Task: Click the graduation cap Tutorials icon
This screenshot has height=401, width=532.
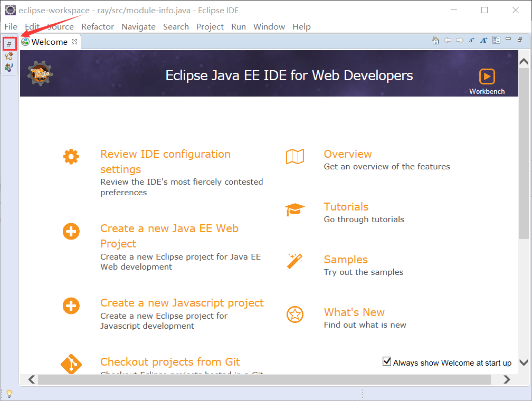Action: click(x=295, y=209)
